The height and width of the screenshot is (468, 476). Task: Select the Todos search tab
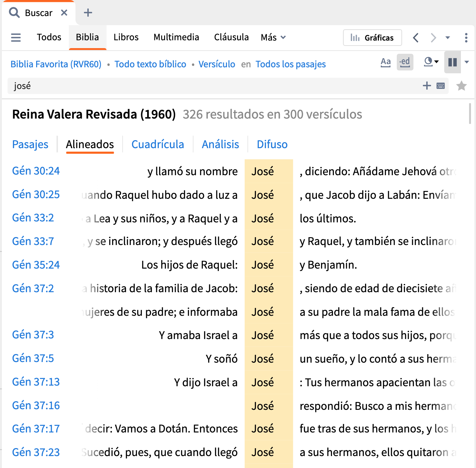(49, 37)
